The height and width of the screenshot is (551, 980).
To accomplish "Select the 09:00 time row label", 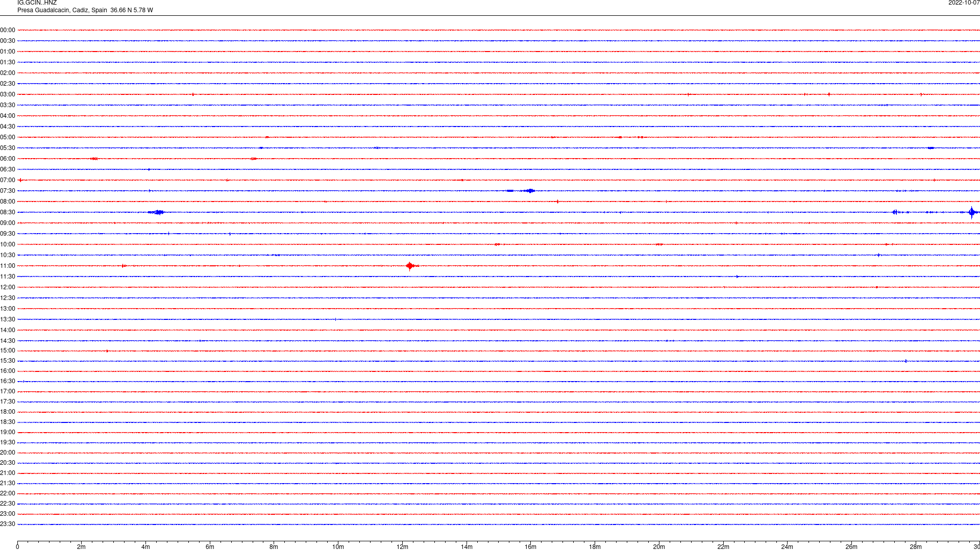I will pyautogui.click(x=8, y=223).
